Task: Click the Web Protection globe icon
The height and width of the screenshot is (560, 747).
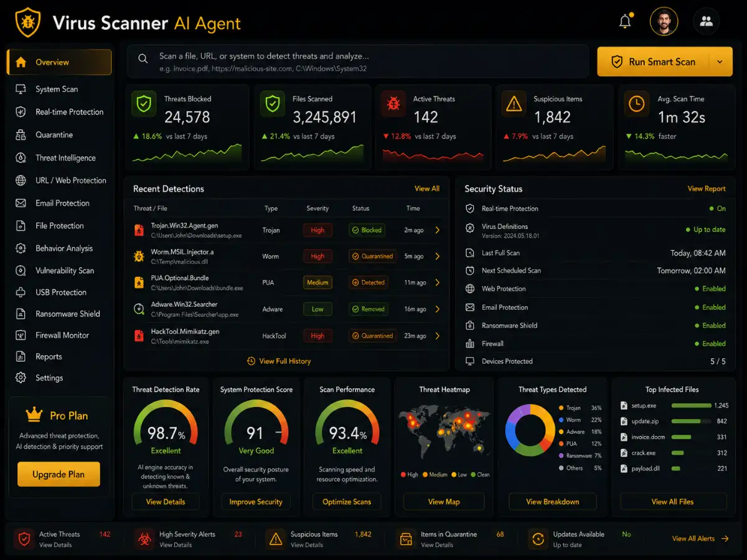Action: [x=470, y=289]
